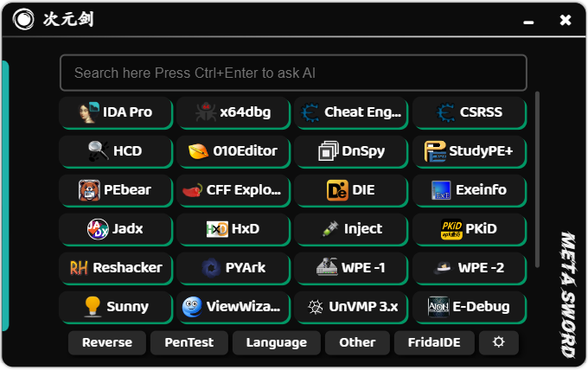Open 010Editor hex editor
This screenshot has width=588, height=370.
(x=233, y=151)
